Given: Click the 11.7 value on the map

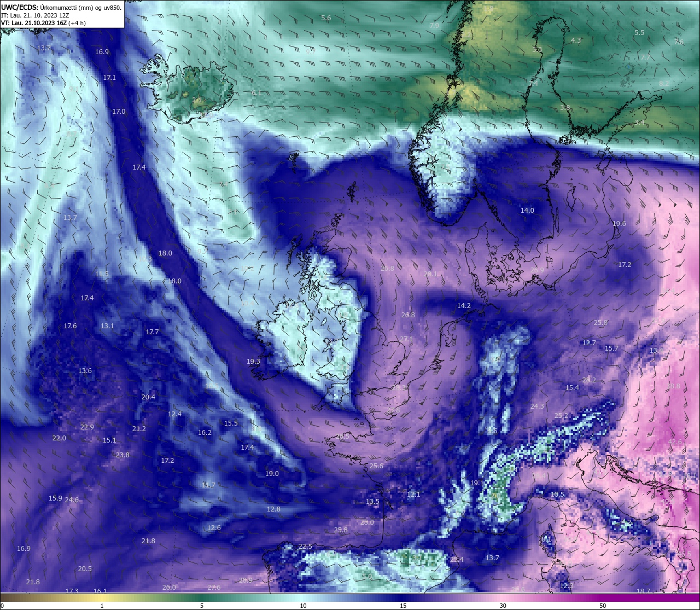Looking at the screenshot, I should 208,485.
